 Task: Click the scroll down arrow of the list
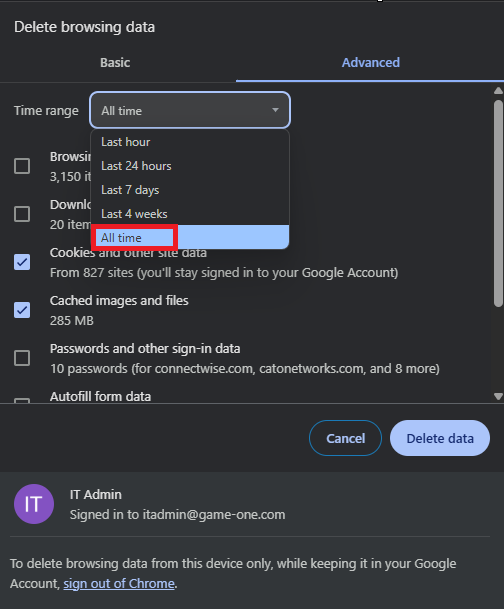(498, 396)
